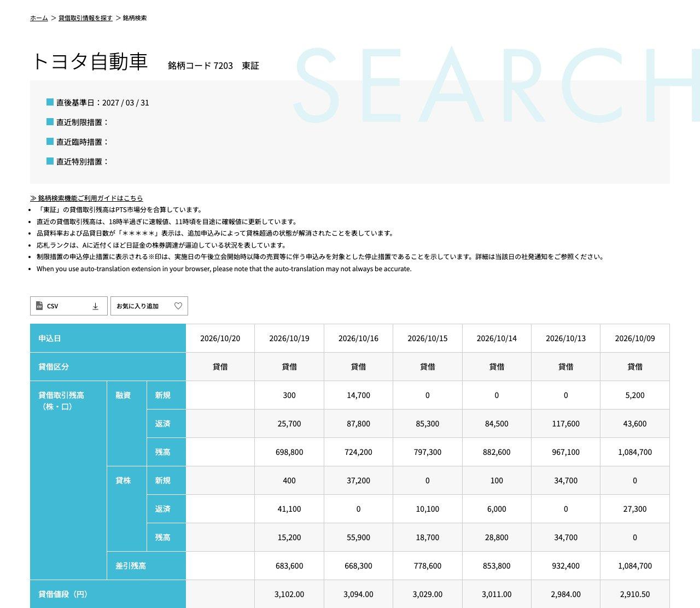Click the 銘柄コード 7203 text
The image size is (700, 608).
pyautogui.click(x=200, y=66)
